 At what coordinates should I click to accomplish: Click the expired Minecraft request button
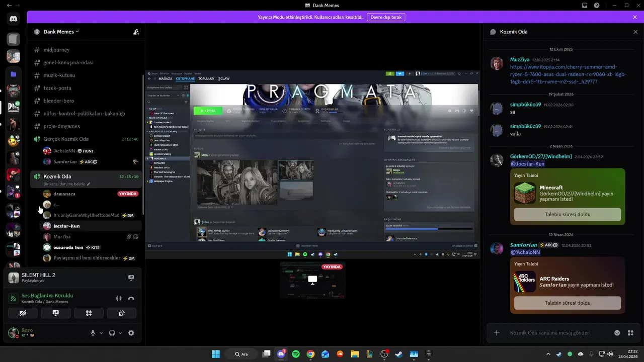pos(568,214)
